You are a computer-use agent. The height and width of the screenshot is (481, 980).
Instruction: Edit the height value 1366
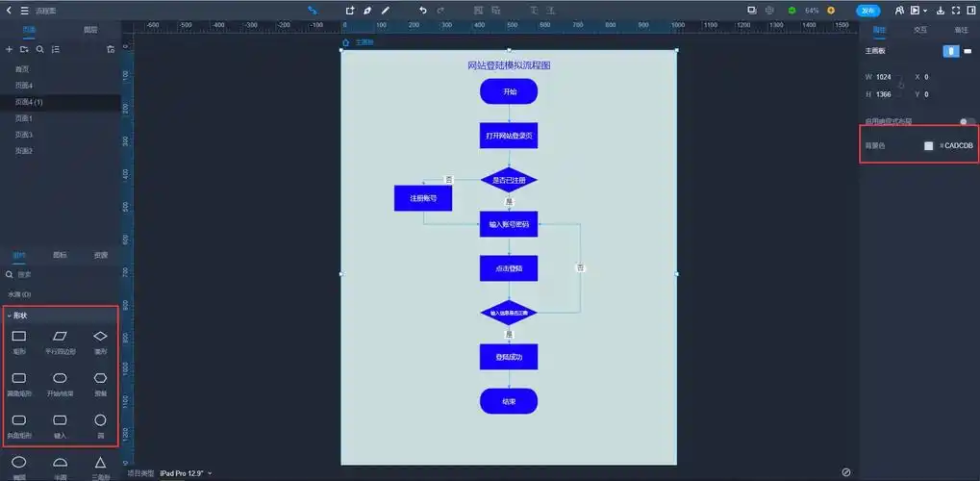884,94
